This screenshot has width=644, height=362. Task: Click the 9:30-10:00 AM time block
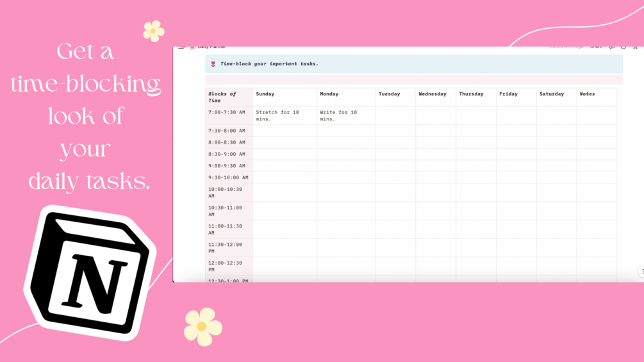coord(229,177)
